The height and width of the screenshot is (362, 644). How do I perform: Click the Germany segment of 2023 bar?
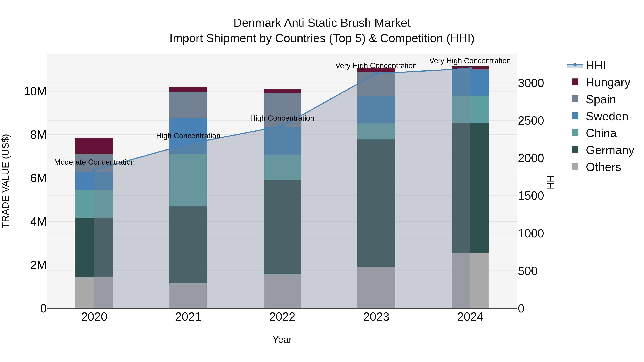[376, 203]
